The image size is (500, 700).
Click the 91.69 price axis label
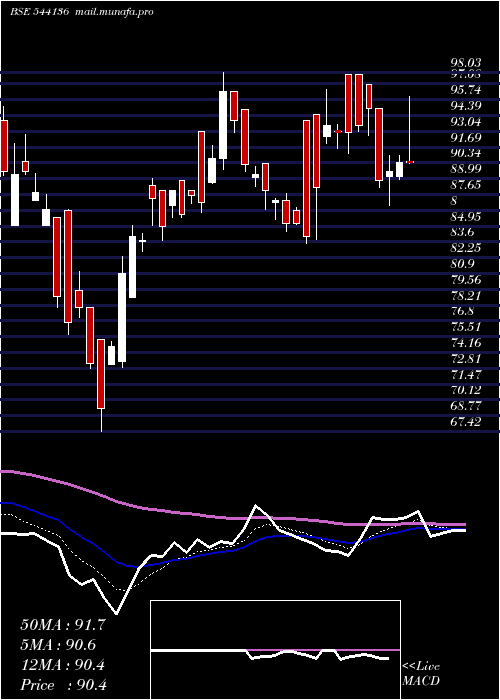pos(465,137)
